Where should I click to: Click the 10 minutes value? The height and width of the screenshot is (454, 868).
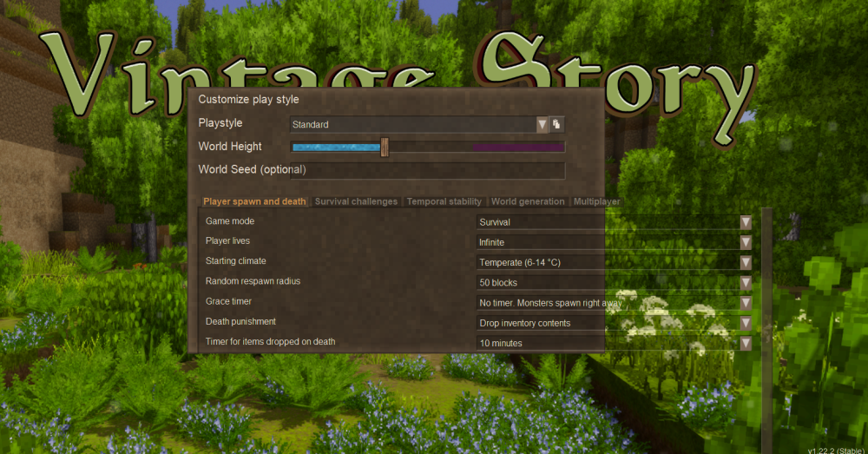[501, 343]
